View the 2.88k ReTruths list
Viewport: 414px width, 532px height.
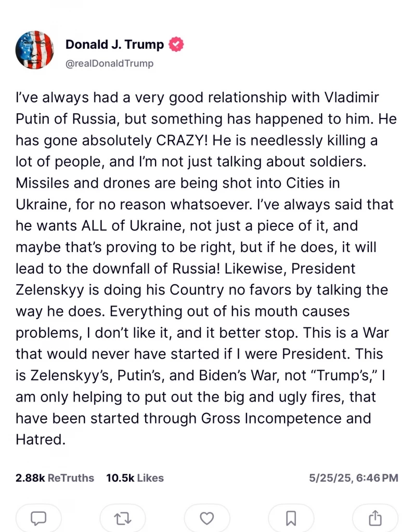coord(55,478)
